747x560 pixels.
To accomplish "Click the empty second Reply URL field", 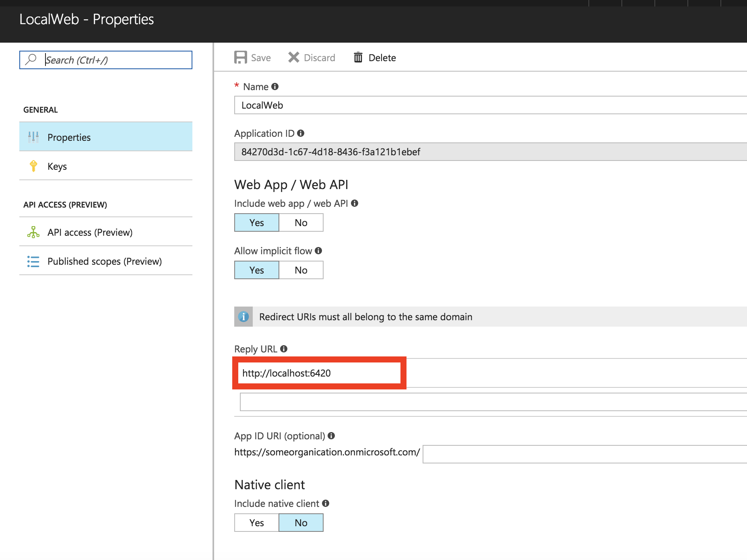I will point(493,402).
